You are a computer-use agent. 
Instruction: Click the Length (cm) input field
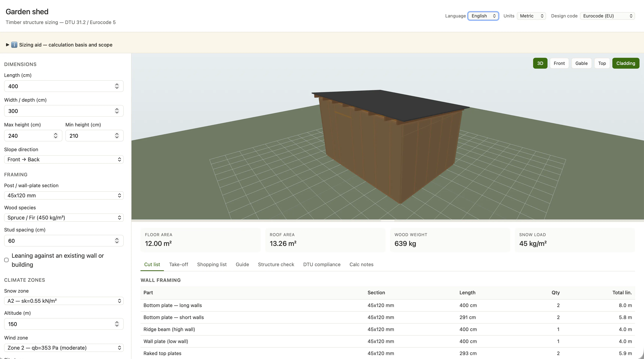64,86
